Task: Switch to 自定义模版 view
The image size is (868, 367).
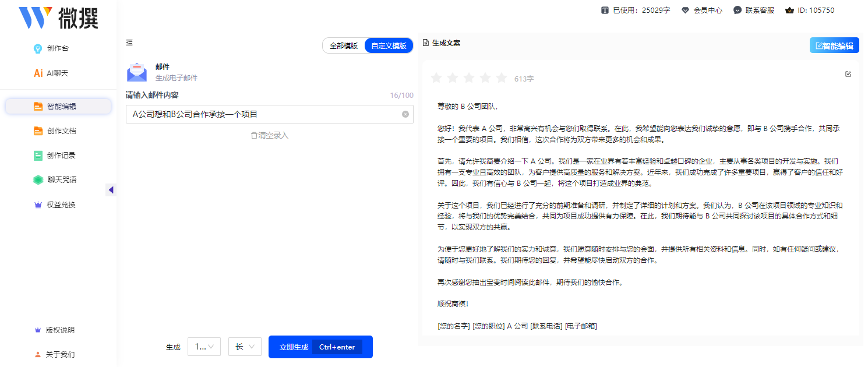Action: point(388,45)
